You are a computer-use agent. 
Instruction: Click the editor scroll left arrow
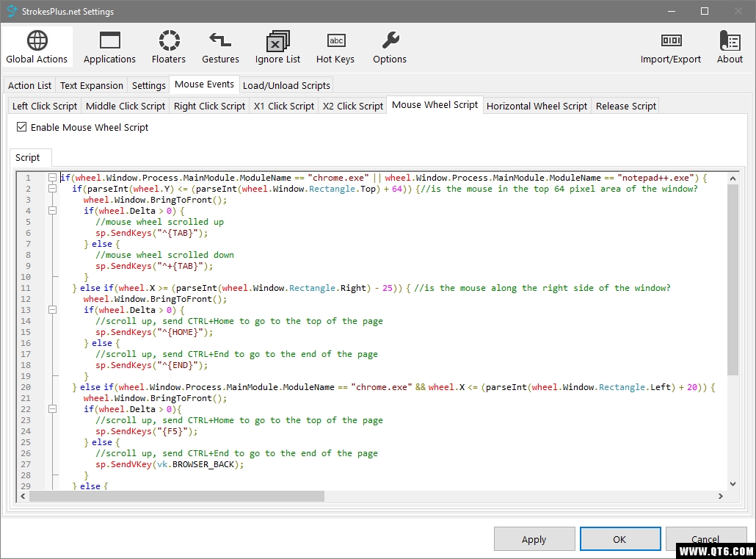point(23,497)
